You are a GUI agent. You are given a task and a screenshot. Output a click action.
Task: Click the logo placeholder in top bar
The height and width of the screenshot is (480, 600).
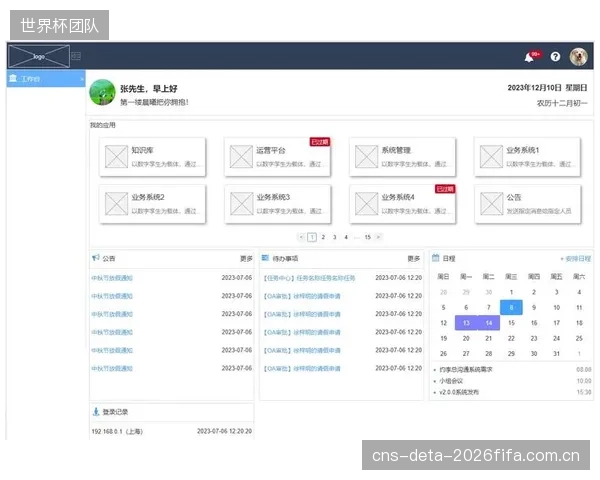coord(39,56)
